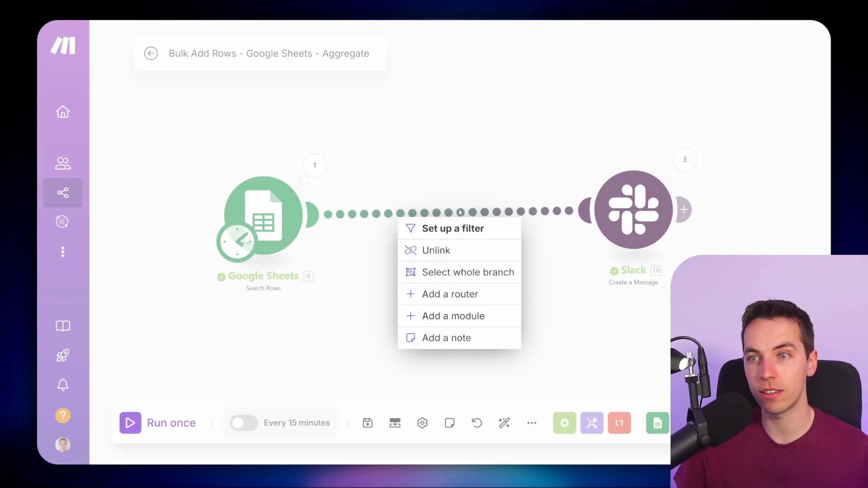868x488 pixels.
Task: Choose Select whole branch
Action: click(x=459, y=272)
